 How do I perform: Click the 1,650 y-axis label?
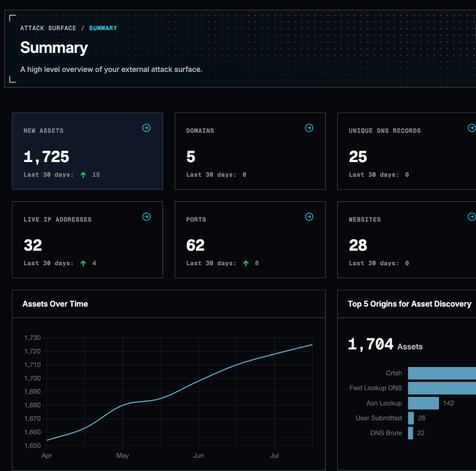pos(33,445)
